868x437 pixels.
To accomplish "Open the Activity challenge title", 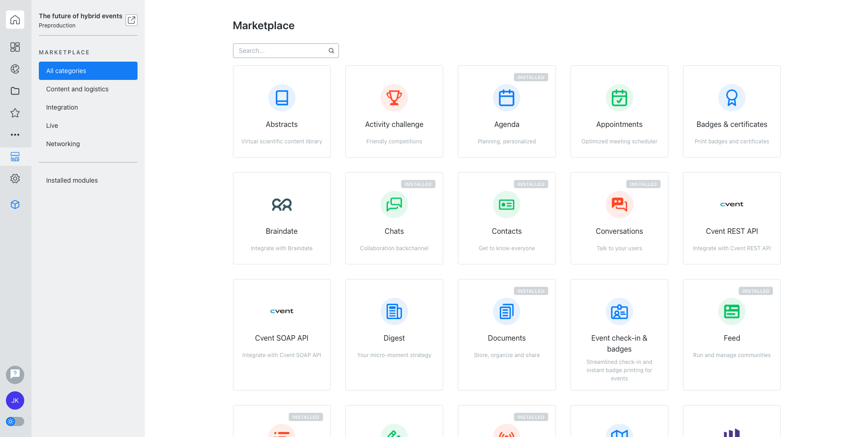I will pyautogui.click(x=394, y=124).
